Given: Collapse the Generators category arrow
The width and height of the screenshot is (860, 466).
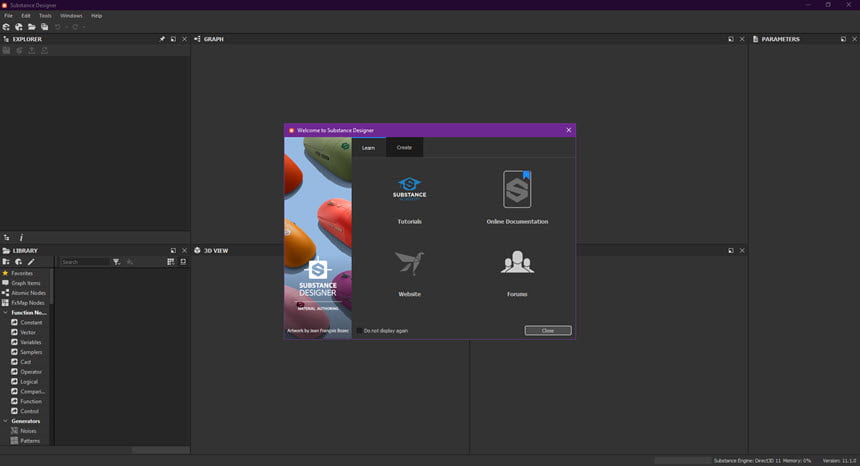Looking at the screenshot, I should (x=5, y=421).
